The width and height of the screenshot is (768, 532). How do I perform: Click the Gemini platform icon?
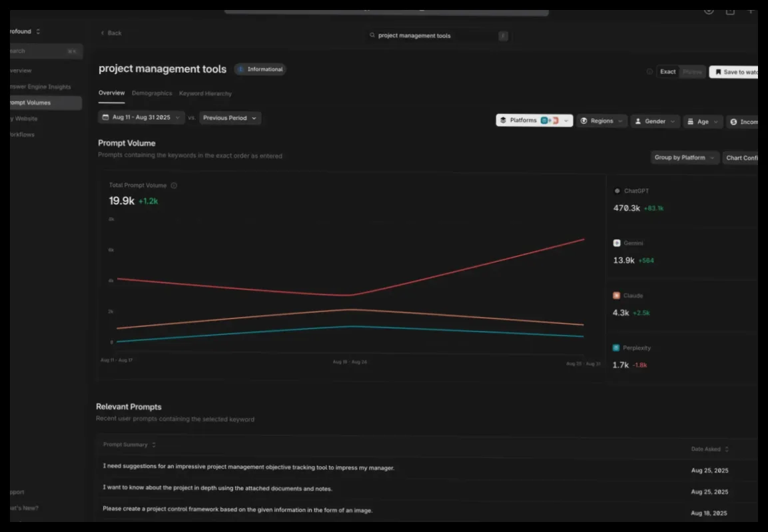pyautogui.click(x=617, y=243)
